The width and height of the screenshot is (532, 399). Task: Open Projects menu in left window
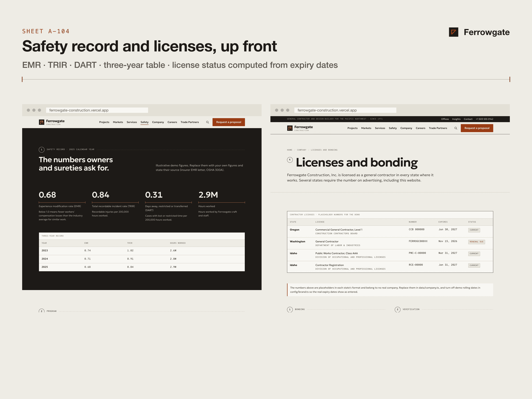point(104,122)
